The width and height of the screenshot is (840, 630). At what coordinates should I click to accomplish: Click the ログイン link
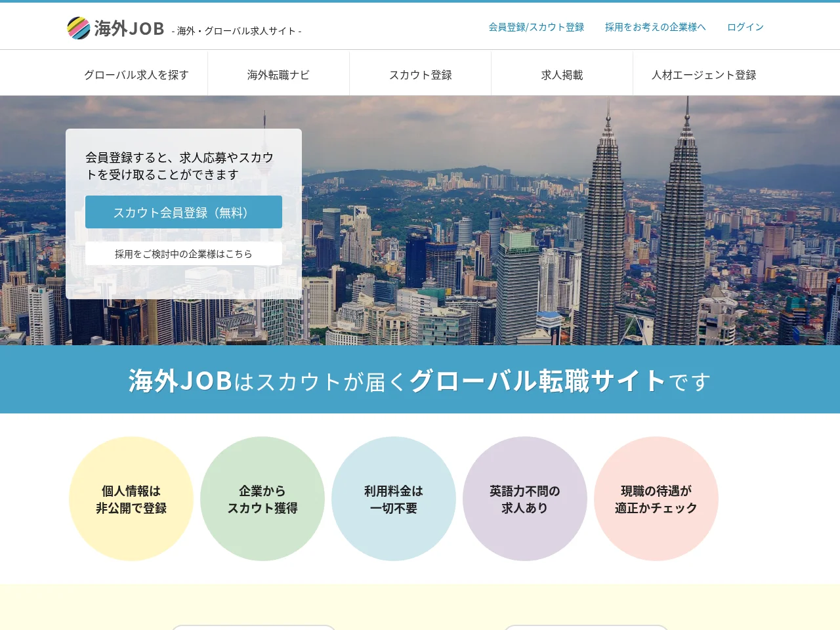[x=745, y=27]
